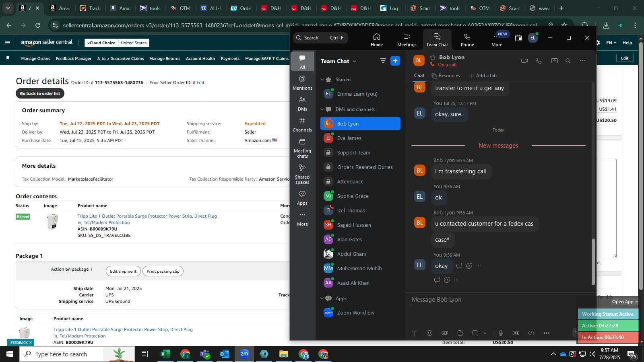This screenshot has width=644, height=362.
Task: Open Seller Central hamburger menu
Action: [x=8, y=43]
